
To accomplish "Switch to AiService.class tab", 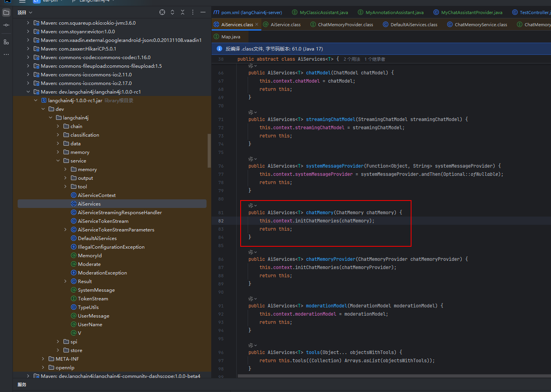I will pyautogui.click(x=282, y=25).
